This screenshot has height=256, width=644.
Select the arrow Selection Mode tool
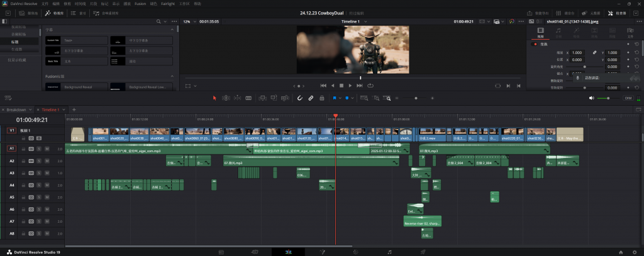coord(214,98)
